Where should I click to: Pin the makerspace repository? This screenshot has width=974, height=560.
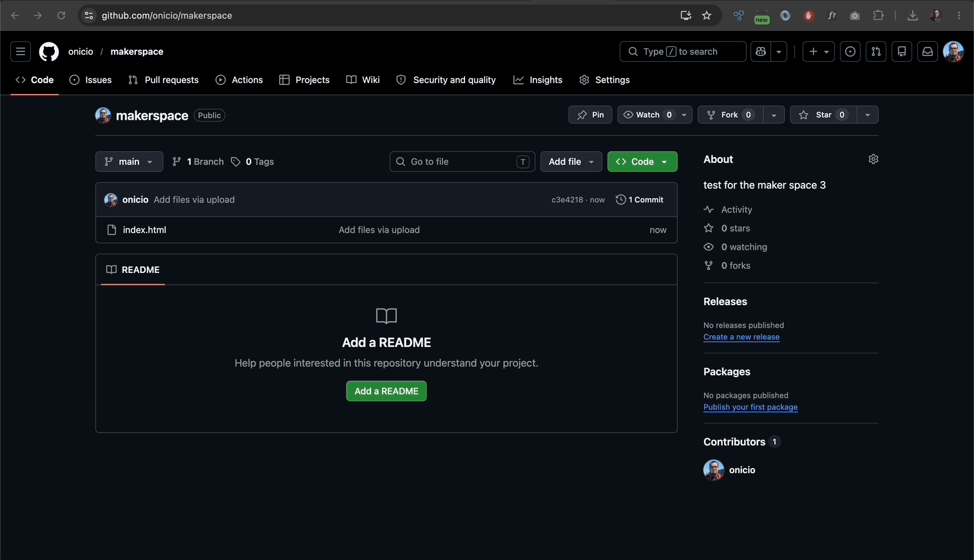[x=590, y=115]
